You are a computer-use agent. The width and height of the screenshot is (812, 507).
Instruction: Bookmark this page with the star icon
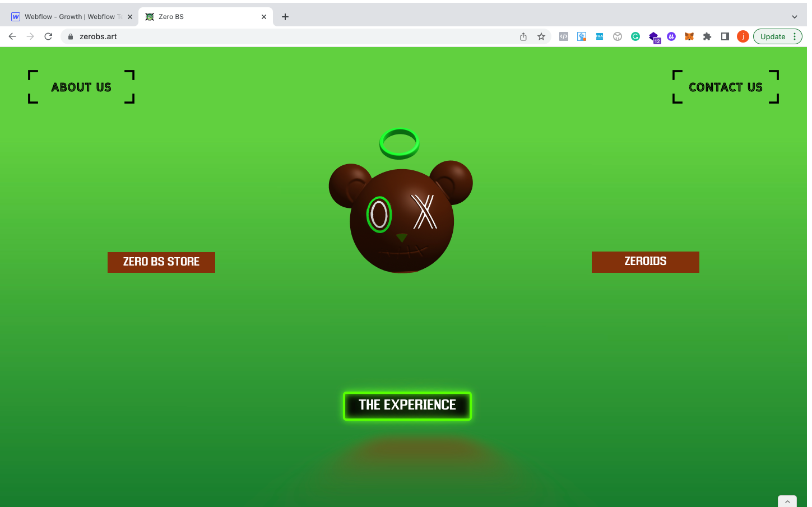pyautogui.click(x=541, y=36)
